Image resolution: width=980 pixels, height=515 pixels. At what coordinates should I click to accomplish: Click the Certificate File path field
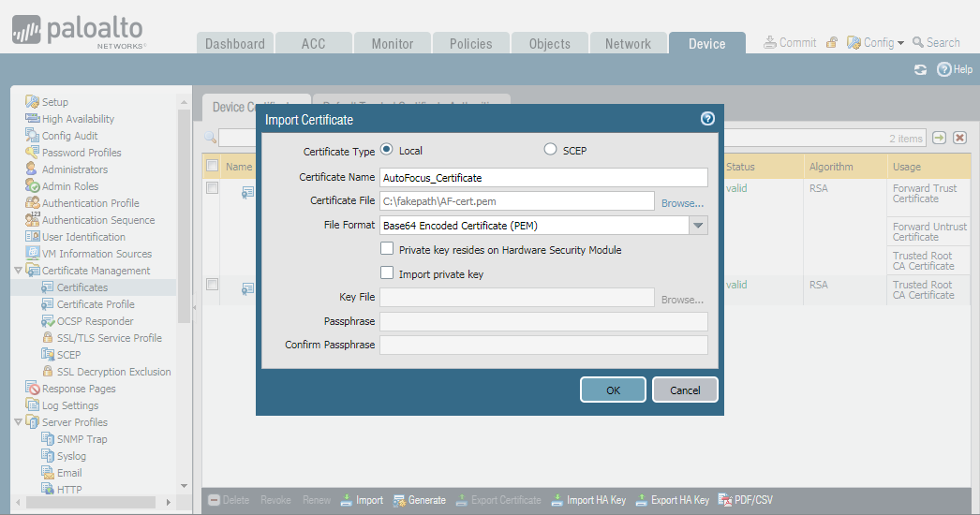click(x=517, y=201)
